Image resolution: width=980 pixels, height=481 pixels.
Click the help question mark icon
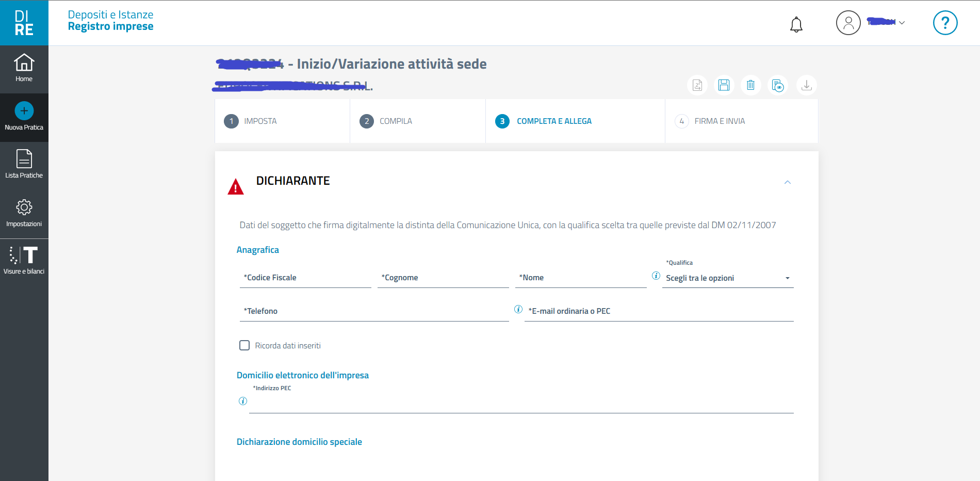coord(945,23)
